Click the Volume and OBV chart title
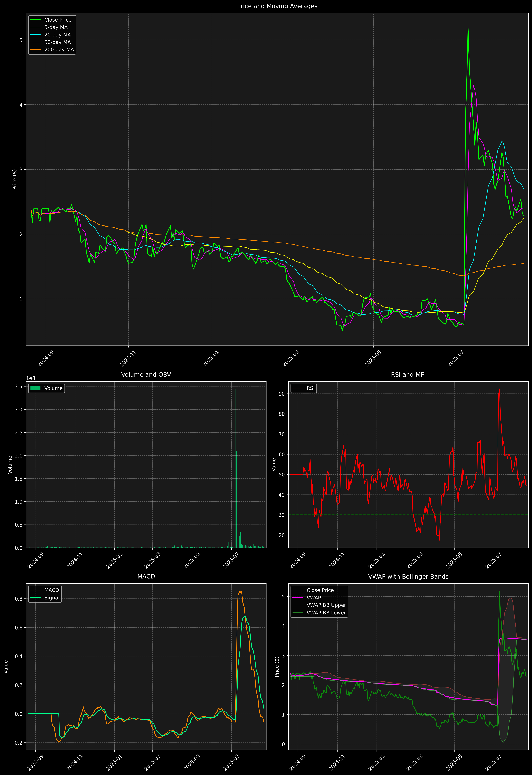Image resolution: width=532 pixels, height=775 pixels. click(146, 374)
